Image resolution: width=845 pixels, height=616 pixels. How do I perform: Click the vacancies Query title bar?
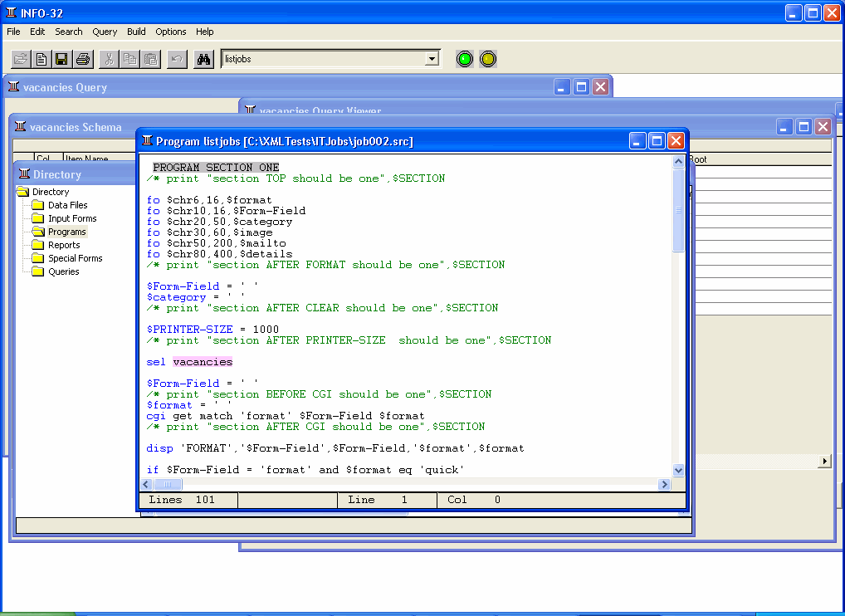[308, 87]
